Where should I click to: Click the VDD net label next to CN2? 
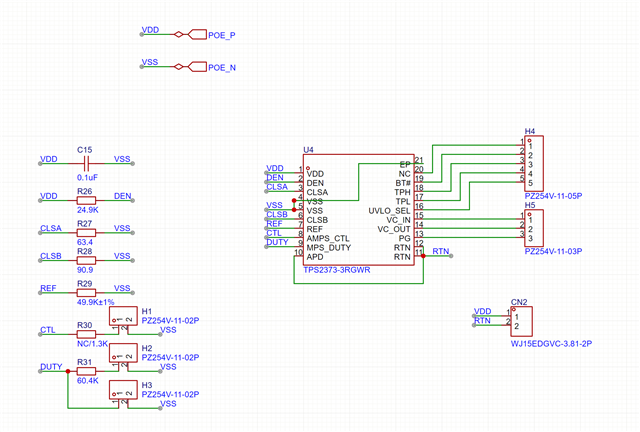point(482,312)
